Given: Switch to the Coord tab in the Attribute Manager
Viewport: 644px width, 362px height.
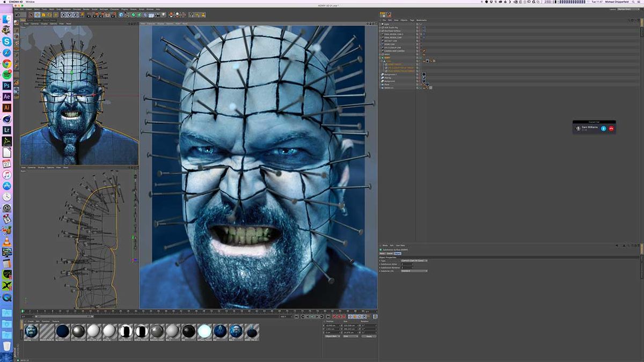Looking at the screenshot, I should (389, 253).
